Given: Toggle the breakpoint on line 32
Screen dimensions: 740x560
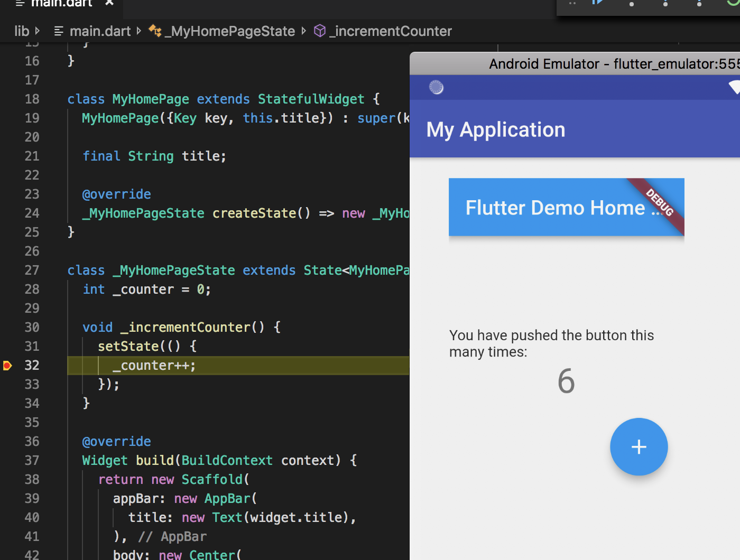Looking at the screenshot, I should [7, 365].
